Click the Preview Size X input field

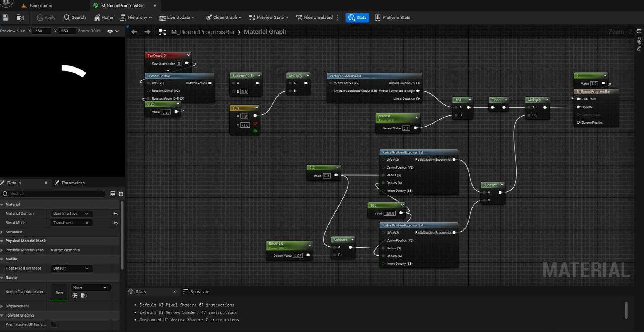pyautogui.click(x=41, y=31)
